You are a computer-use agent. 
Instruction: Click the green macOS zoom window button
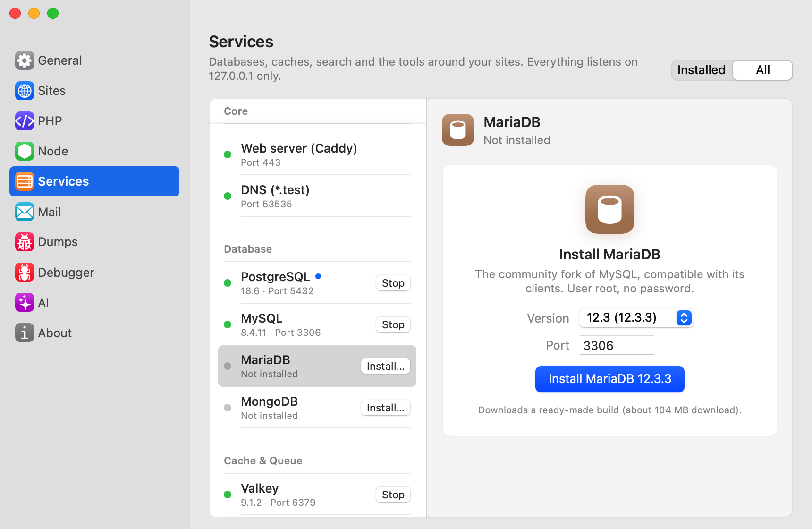coord(53,13)
